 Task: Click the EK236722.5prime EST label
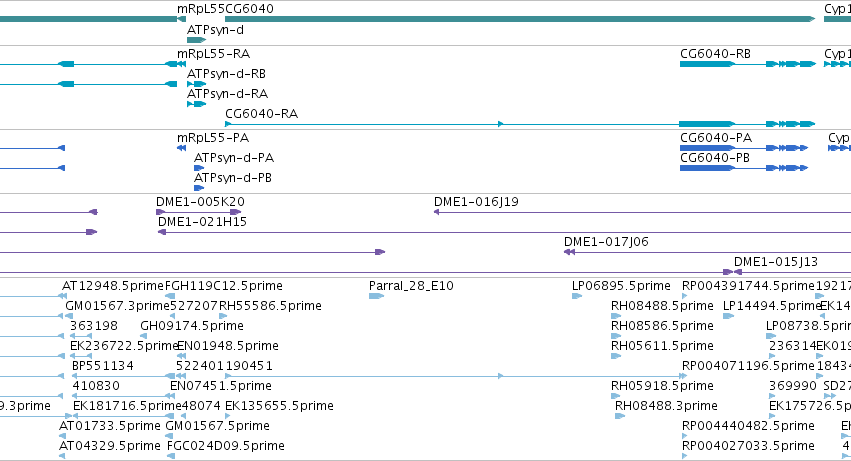(x=124, y=346)
